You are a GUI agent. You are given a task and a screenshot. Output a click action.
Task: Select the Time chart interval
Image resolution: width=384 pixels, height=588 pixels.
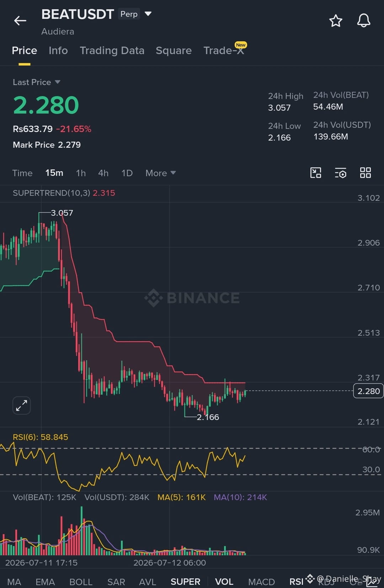coord(22,173)
